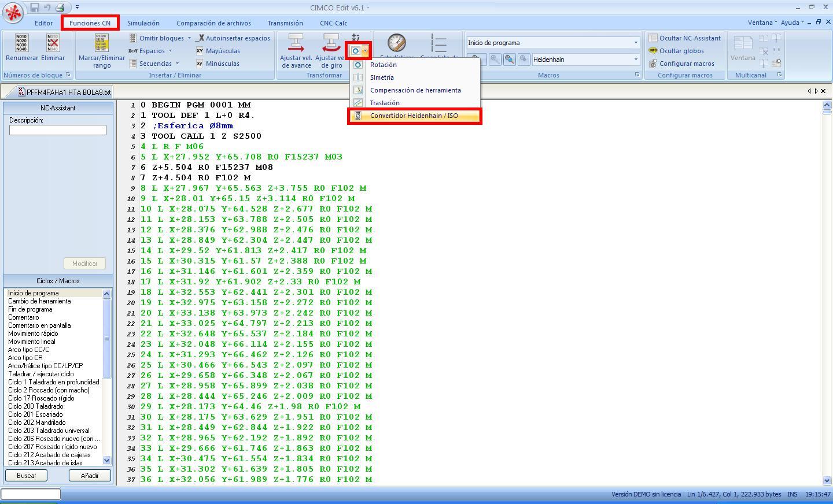Click the scroll tabs right arrow
Image resolution: width=833 pixels, height=504 pixels.
[x=816, y=91]
